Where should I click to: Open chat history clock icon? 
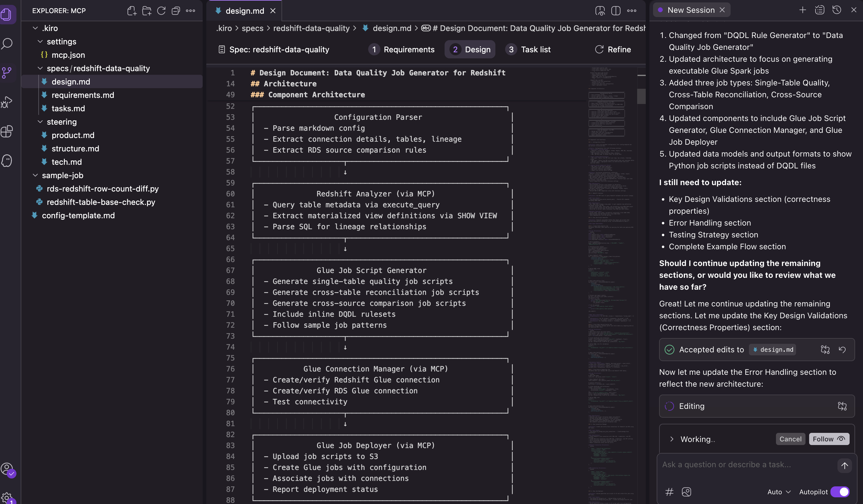(837, 10)
